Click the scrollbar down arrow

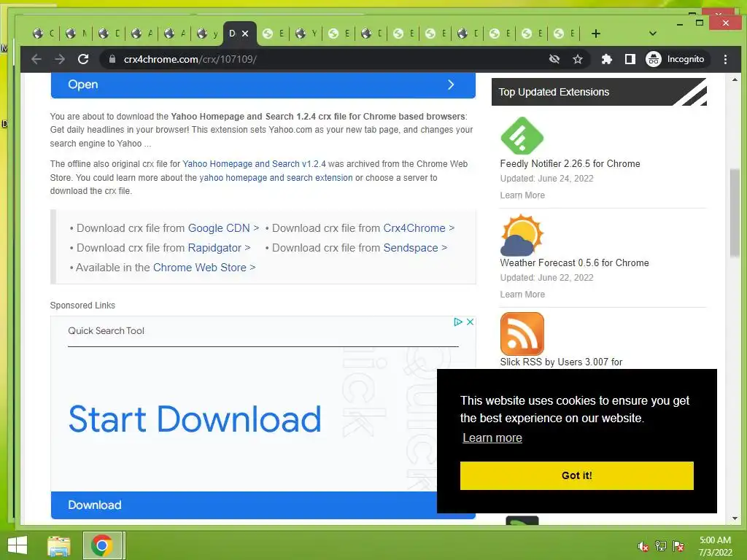click(735, 518)
